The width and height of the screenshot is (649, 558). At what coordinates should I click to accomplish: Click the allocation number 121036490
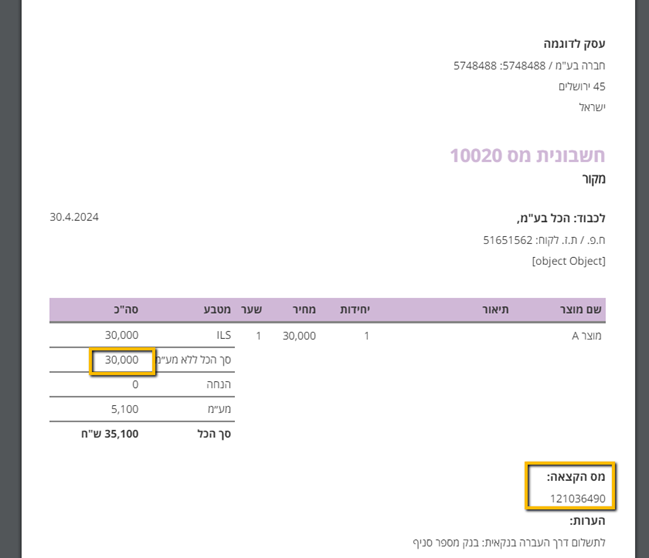coord(578,498)
